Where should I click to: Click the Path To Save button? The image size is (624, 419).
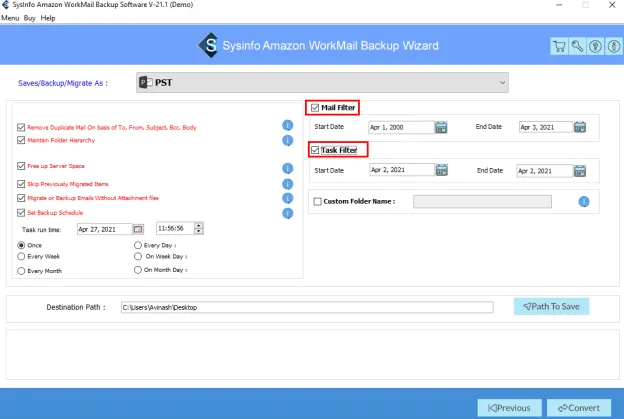552,307
